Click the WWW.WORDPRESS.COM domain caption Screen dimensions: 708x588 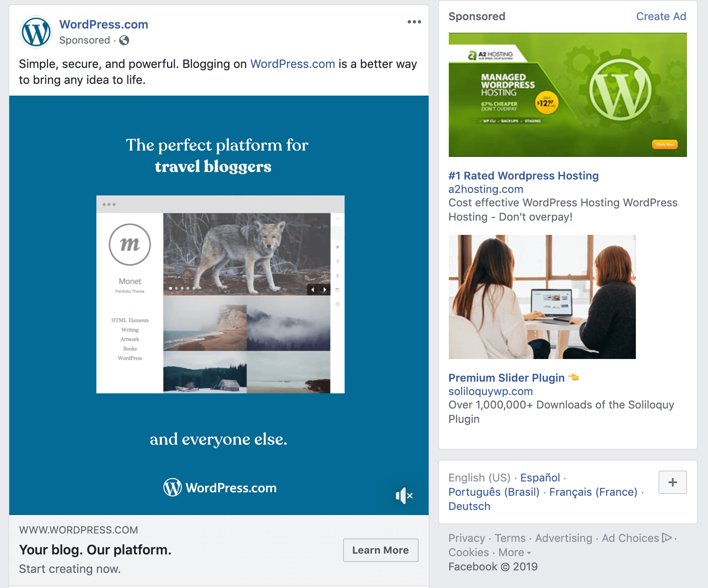78,530
